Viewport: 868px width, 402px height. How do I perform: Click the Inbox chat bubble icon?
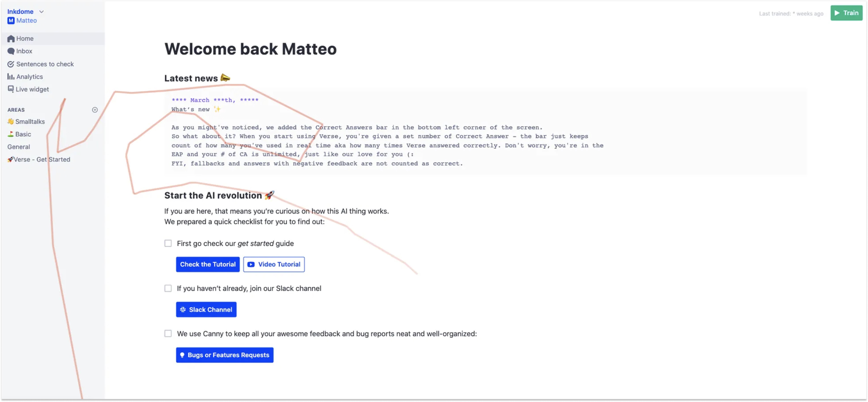pos(11,51)
